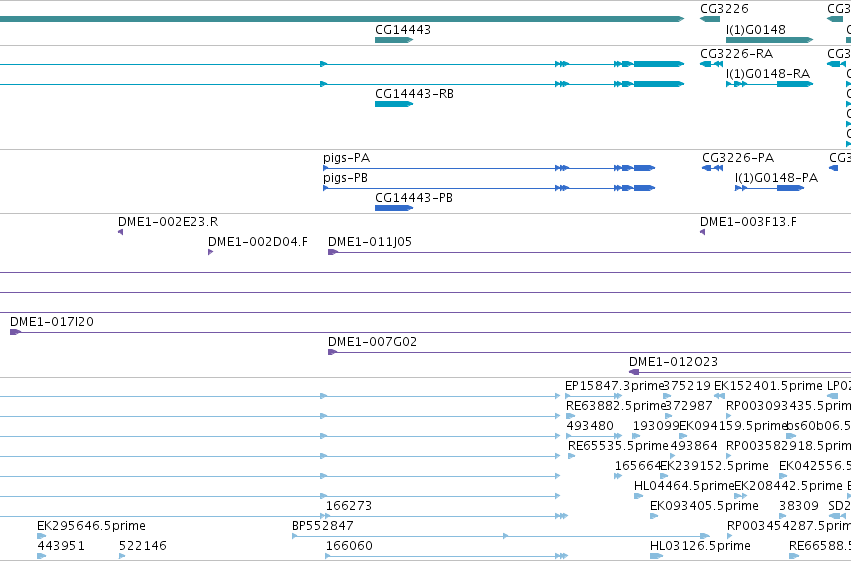Click the RE63882.5prime EST

point(568,416)
